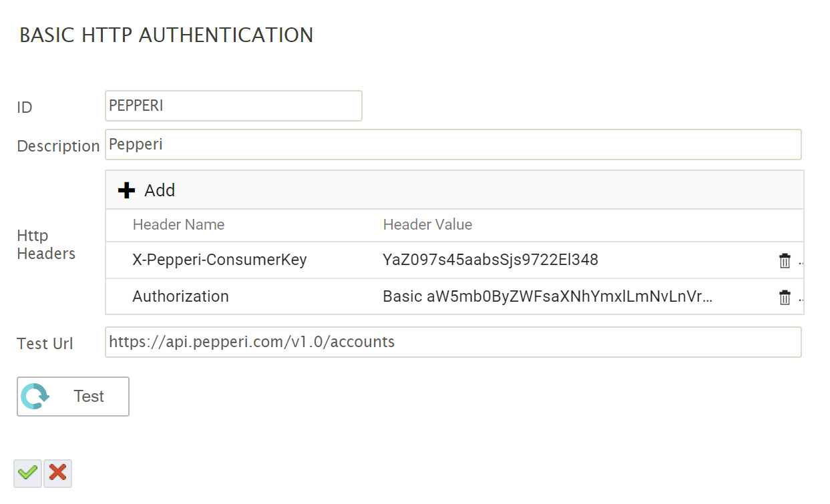Click the Test Url input box
Image resolution: width=830 pixels, height=504 pixels.
[x=453, y=342]
